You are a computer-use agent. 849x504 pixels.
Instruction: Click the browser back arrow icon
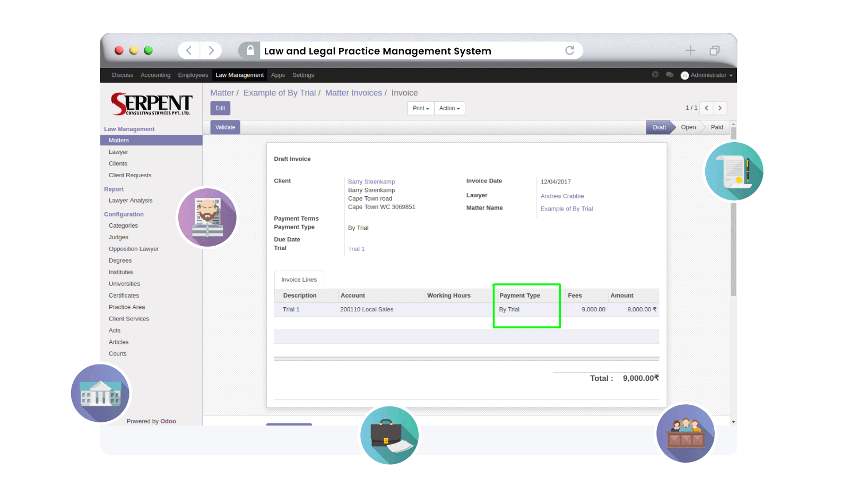[x=189, y=50]
